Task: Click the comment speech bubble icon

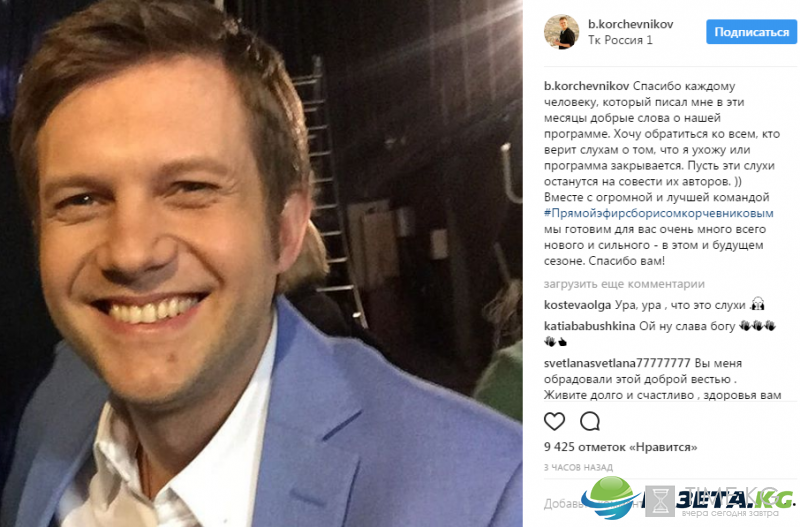Action: [590, 421]
